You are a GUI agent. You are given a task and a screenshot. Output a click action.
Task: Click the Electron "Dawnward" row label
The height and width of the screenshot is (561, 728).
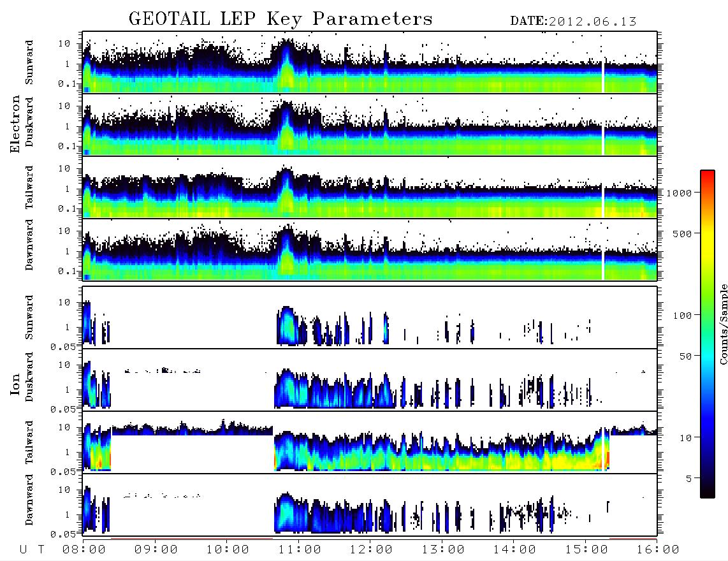click(29, 245)
